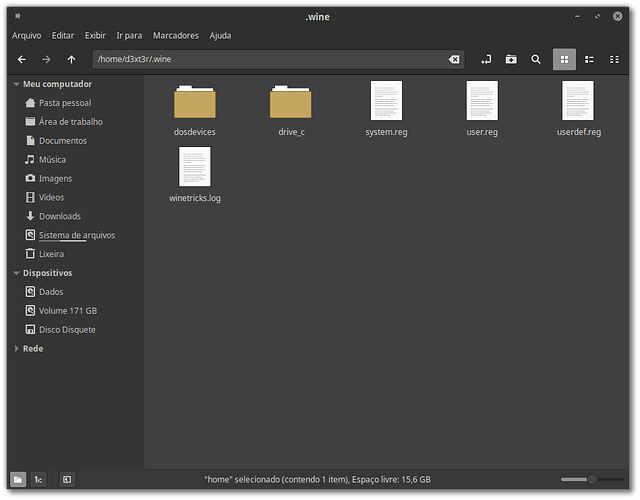This screenshot has width=640, height=500.
Task: Toggle the location entry mode icon
Action: coord(486,60)
